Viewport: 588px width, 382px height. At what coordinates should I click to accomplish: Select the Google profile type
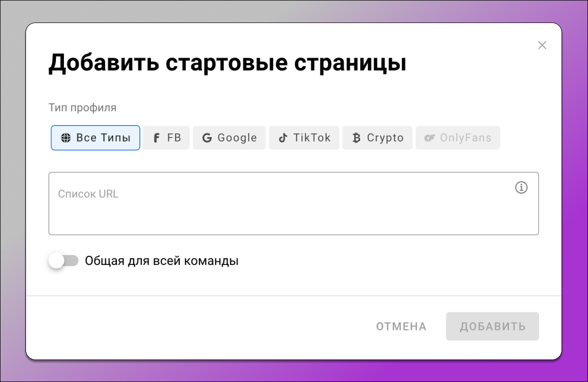point(229,137)
